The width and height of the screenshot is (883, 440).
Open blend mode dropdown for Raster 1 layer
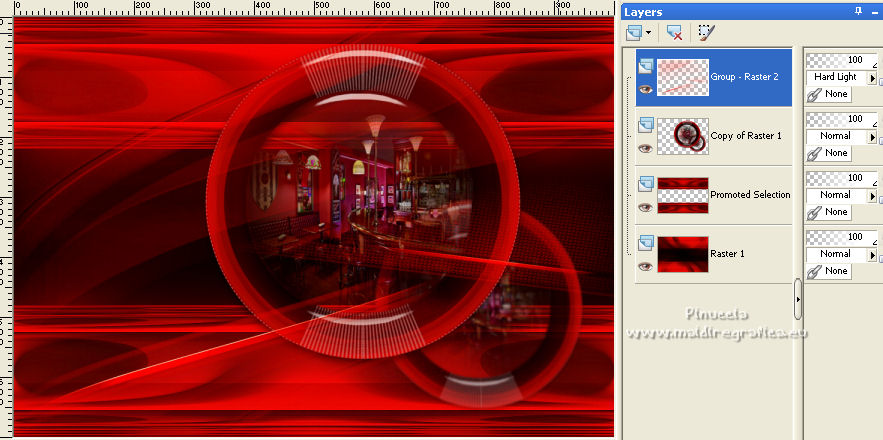click(873, 255)
